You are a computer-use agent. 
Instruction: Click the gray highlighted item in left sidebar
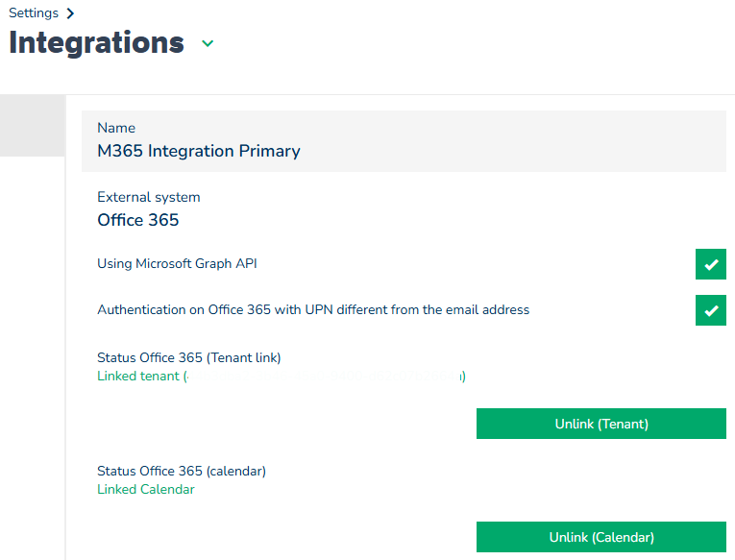pyautogui.click(x=32, y=125)
